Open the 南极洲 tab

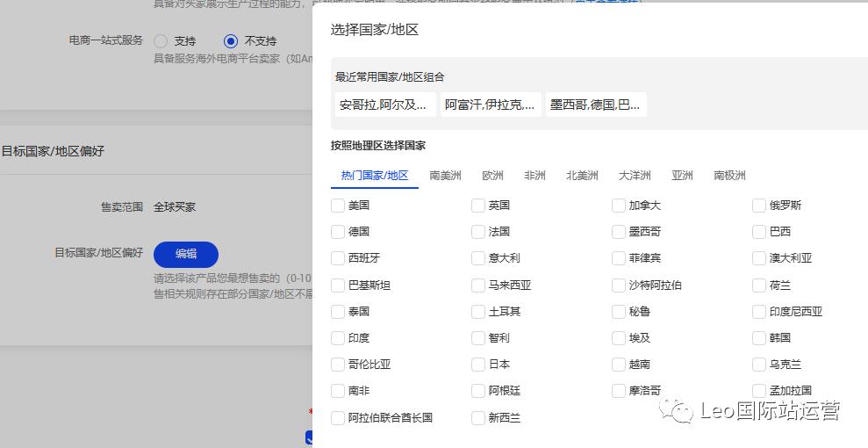tap(729, 176)
